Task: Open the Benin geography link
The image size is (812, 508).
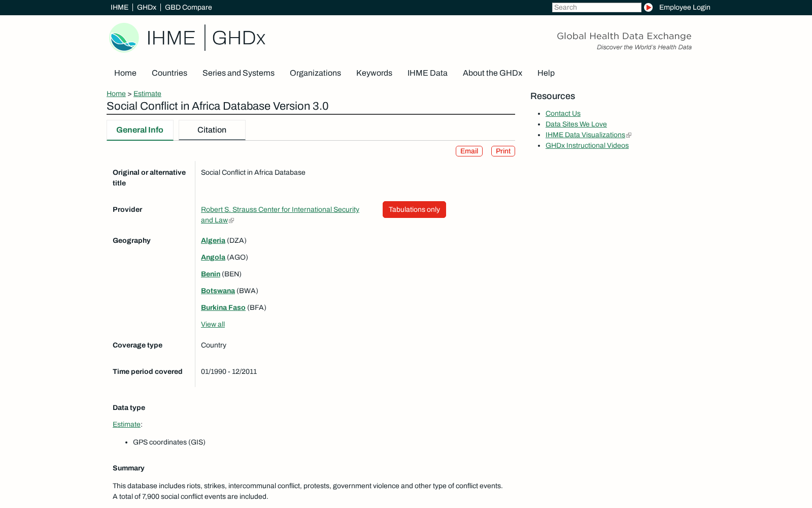Action: click(x=211, y=274)
